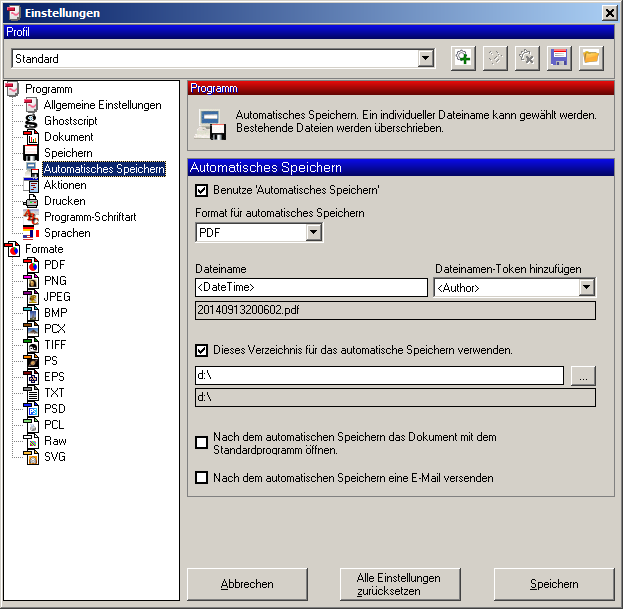Uncheck Benutze 'Automatisches Speichern' checkbox
Image resolution: width=623 pixels, height=609 pixels.
[201, 190]
